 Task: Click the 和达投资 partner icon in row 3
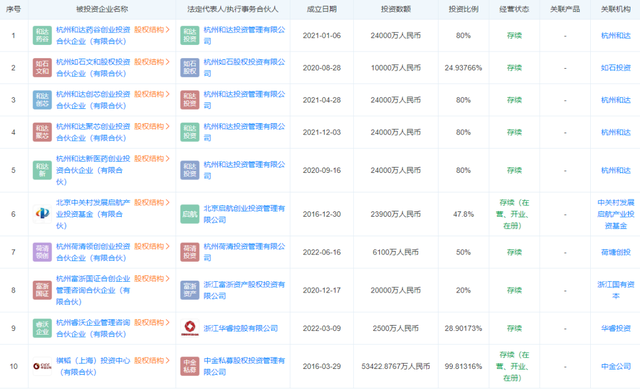[x=190, y=100]
